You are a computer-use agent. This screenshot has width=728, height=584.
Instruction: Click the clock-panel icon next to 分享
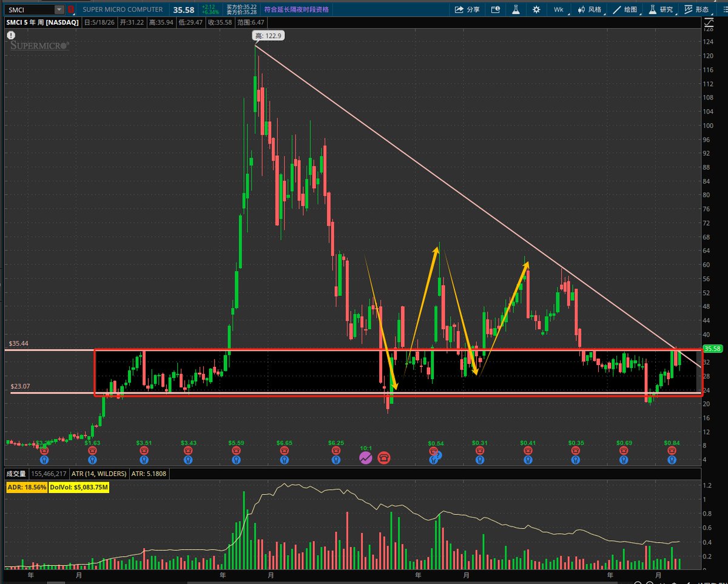coord(496,10)
